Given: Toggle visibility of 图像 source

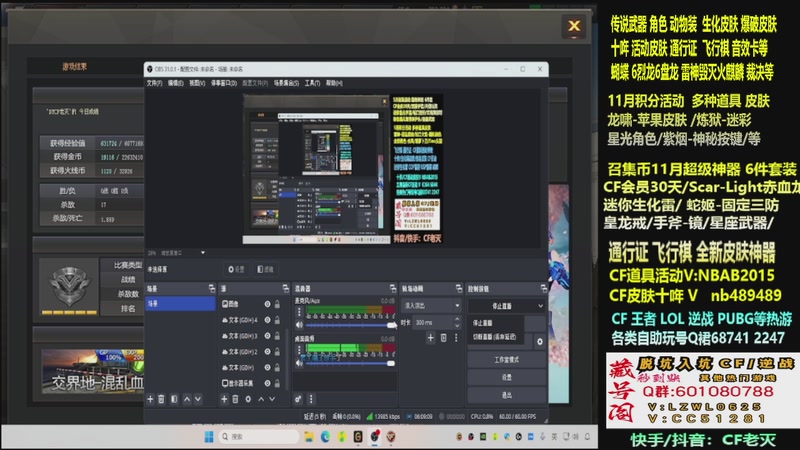Looking at the screenshot, I should click(267, 304).
